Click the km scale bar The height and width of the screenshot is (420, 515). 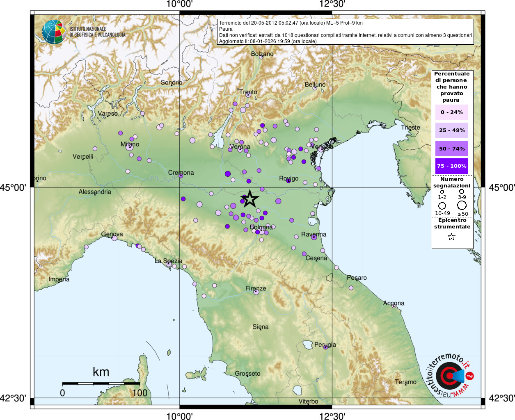click(101, 384)
